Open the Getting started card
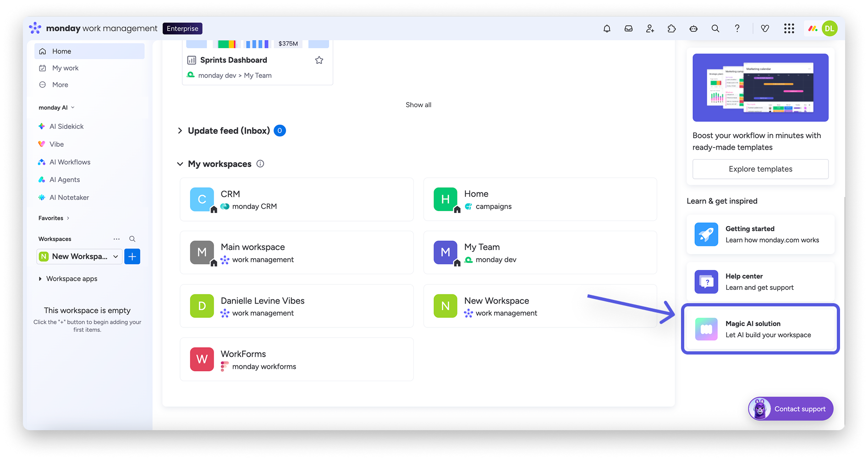Screen dimensions: 868x460 [x=760, y=234]
